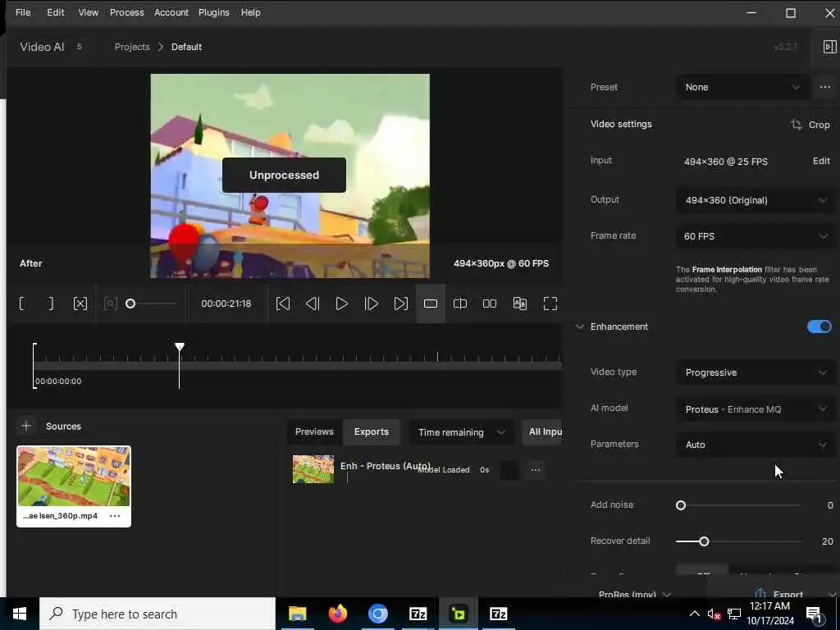Open the Edit menu
This screenshot has width=840, height=630.
coord(55,12)
